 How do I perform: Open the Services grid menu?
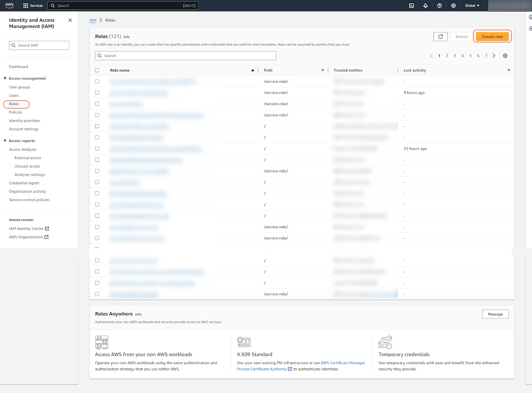[x=33, y=6]
